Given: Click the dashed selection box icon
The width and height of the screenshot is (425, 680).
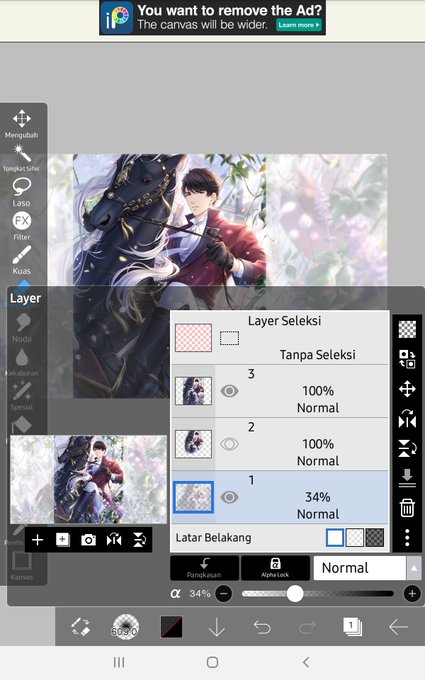Looking at the screenshot, I should click(x=229, y=338).
